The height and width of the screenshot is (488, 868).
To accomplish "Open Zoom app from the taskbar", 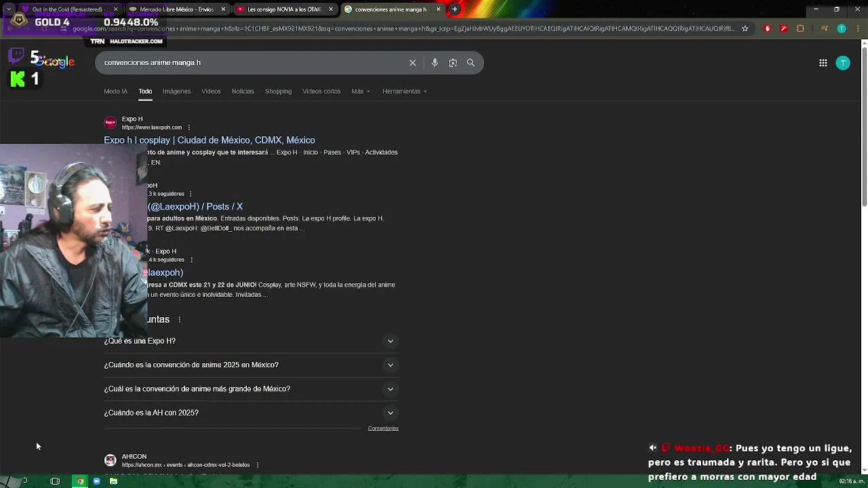I will click(x=97, y=481).
